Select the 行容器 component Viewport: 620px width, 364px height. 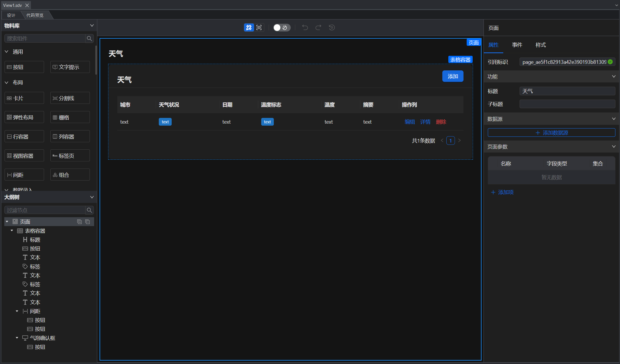[x=24, y=136]
